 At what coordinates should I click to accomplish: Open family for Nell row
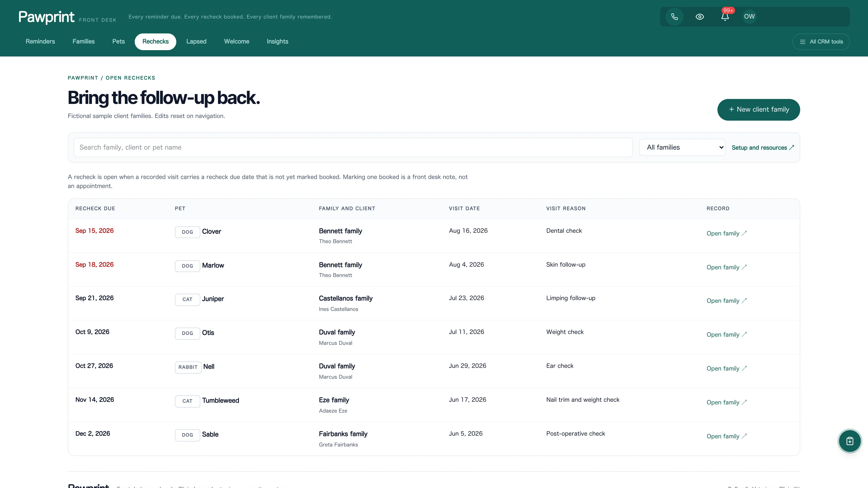726,368
